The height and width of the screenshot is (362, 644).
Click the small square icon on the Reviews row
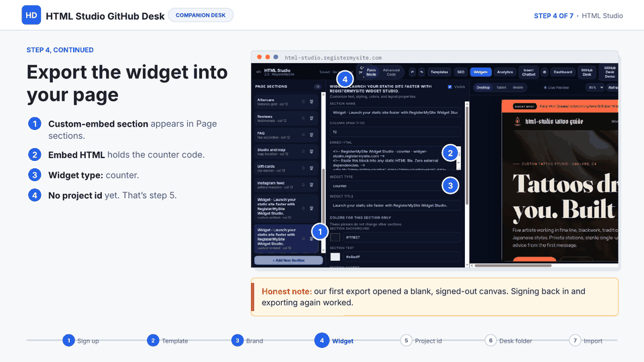[x=303, y=118]
